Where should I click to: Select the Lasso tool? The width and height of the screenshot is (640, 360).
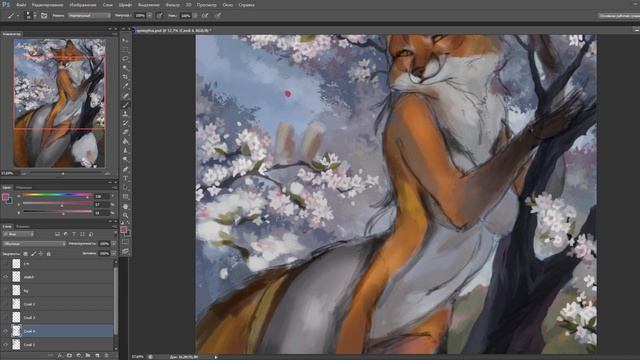pyautogui.click(x=125, y=59)
